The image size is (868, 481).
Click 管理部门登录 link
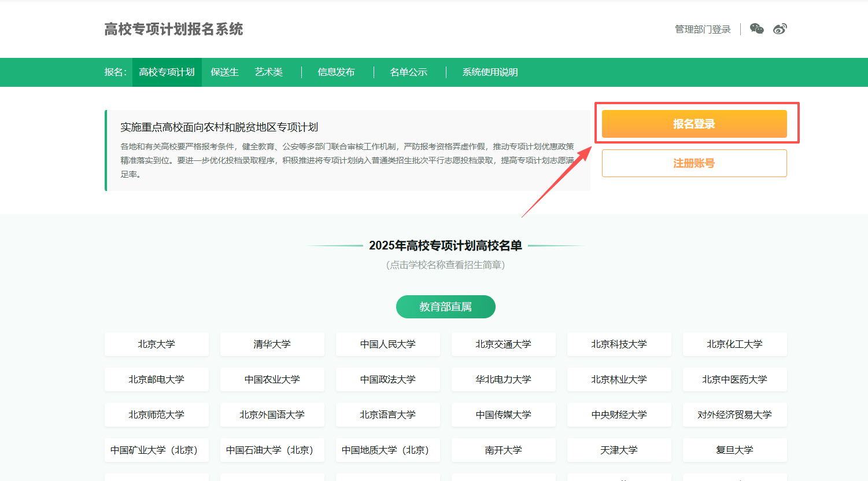pyautogui.click(x=703, y=30)
